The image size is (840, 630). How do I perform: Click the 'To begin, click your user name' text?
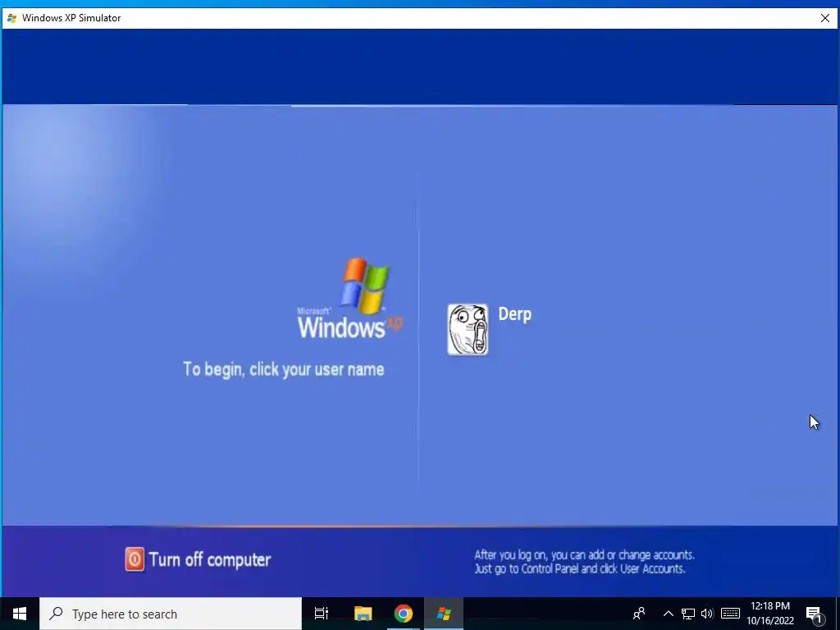(x=283, y=370)
